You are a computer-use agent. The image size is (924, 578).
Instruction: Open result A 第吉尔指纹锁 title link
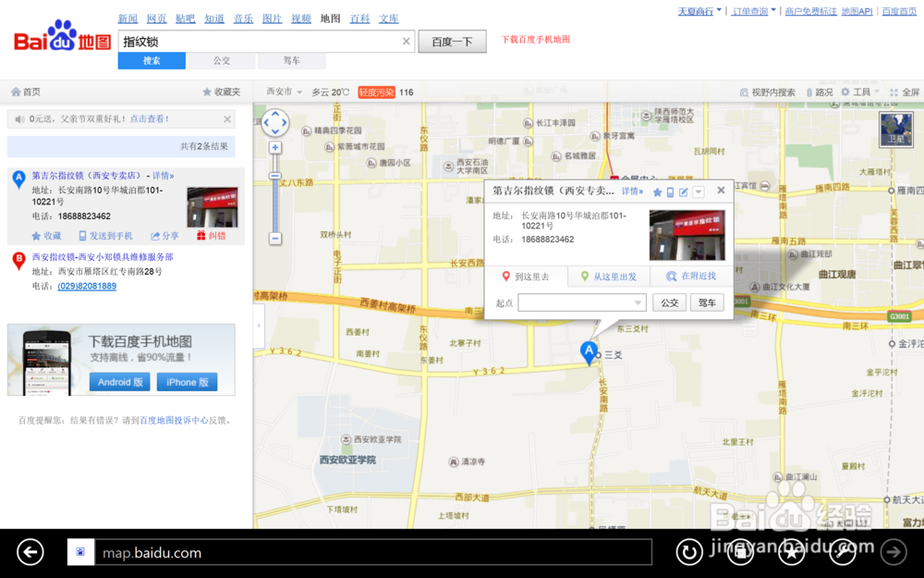[x=87, y=176]
